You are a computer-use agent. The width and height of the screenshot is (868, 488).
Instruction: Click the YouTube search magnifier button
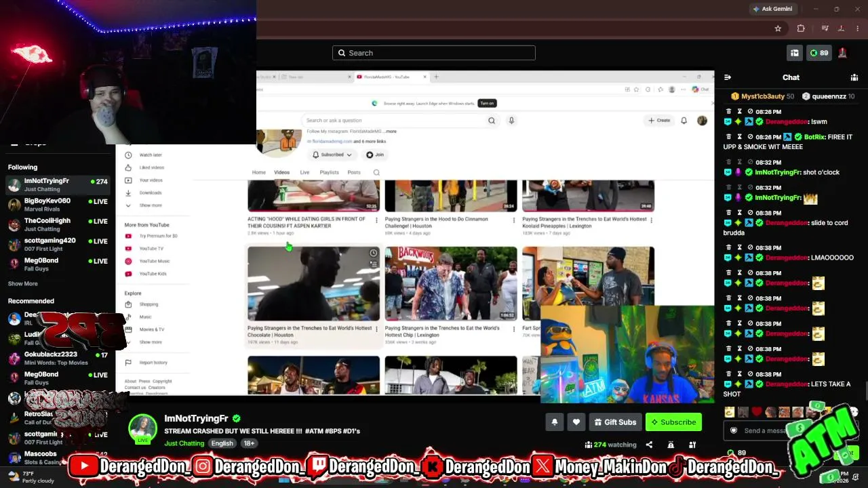click(x=492, y=121)
